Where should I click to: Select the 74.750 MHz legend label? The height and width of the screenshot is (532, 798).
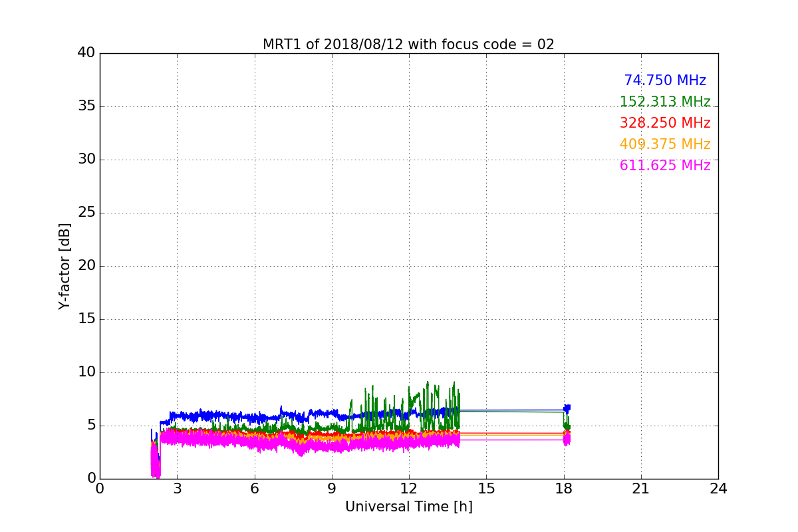tap(665, 80)
